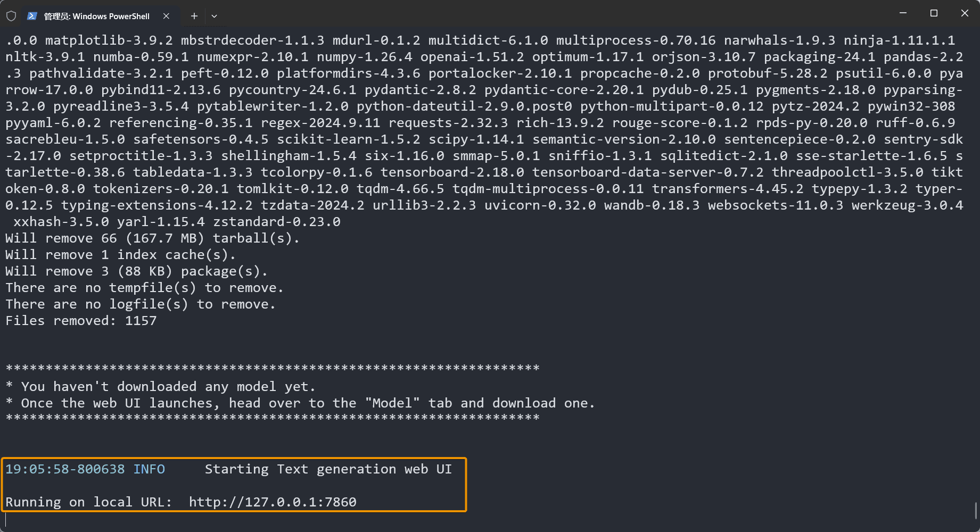The image size is (980, 532).
Task: Click inside the orange highlighted log box
Action: (x=233, y=484)
